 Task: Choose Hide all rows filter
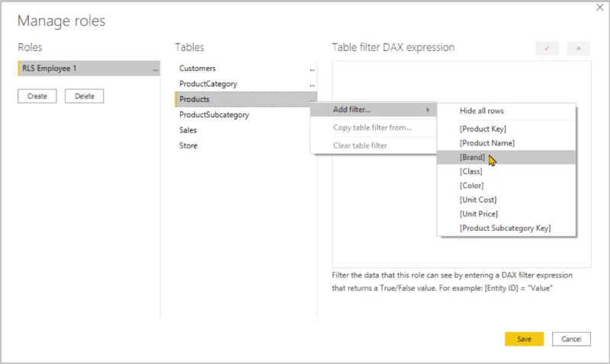(x=506, y=110)
